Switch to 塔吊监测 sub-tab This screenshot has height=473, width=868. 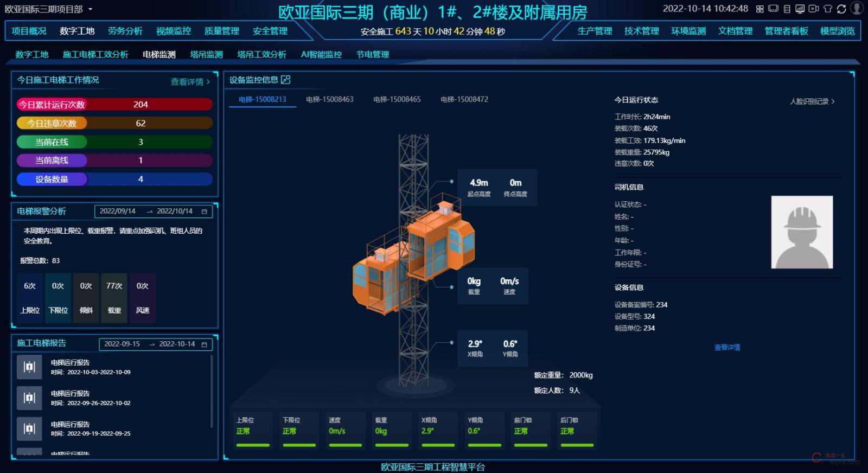[x=207, y=54]
